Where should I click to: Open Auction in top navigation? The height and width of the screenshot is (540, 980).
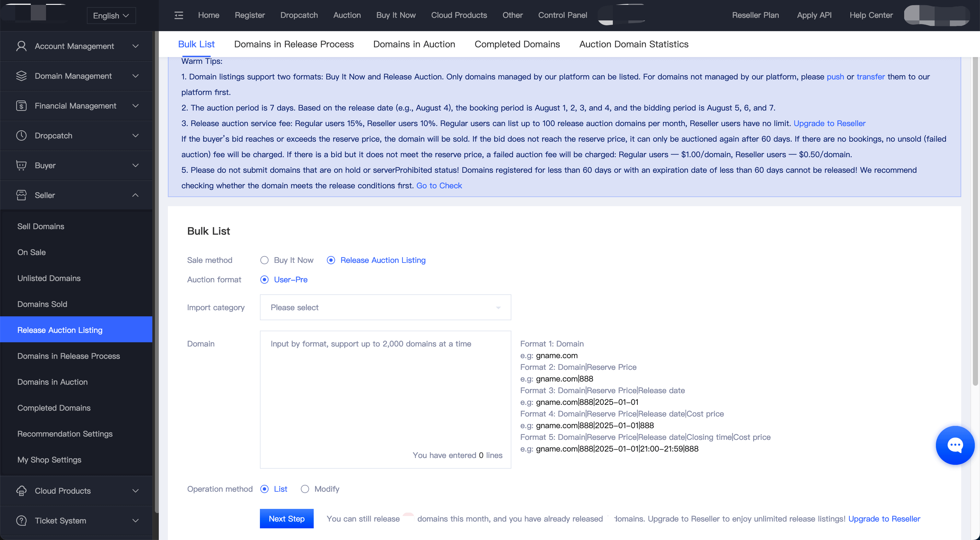point(347,15)
